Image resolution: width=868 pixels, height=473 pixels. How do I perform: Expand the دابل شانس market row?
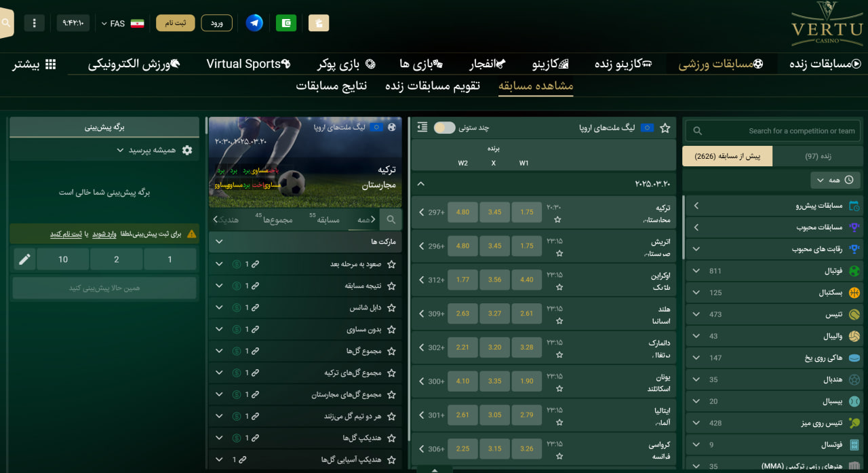click(x=218, y=308)
